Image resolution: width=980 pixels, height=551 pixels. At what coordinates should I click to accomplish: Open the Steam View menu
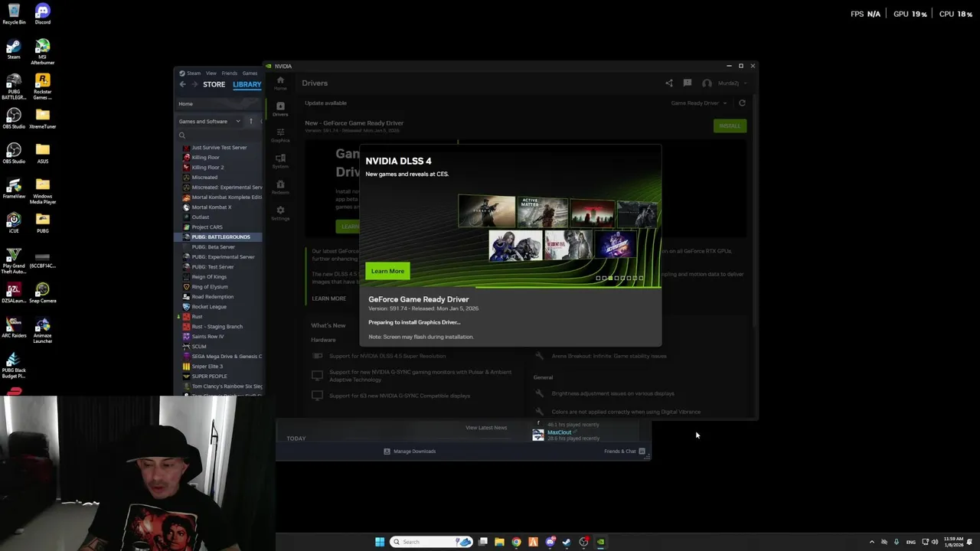(x=211, y=73)
